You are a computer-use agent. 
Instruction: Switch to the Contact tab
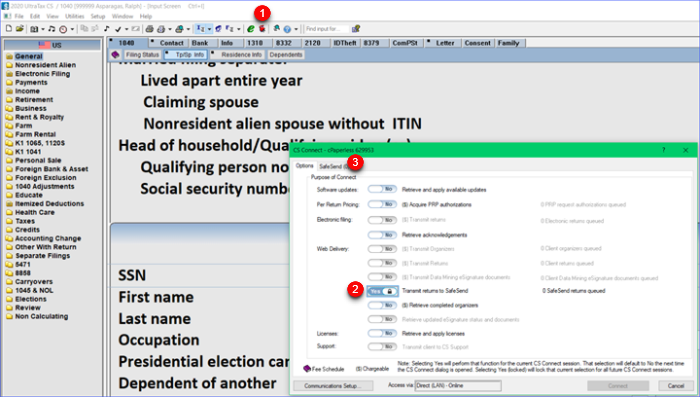(x=168, y=43)
